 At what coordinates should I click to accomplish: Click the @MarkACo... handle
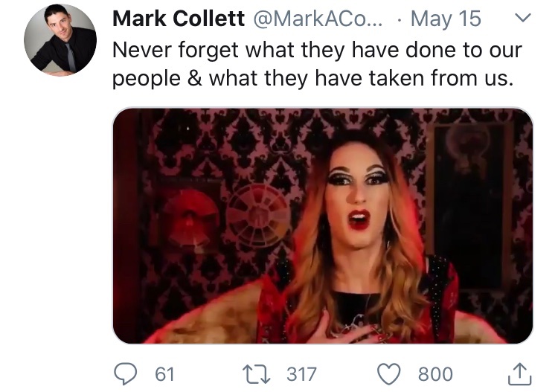(x=318, y=19)
